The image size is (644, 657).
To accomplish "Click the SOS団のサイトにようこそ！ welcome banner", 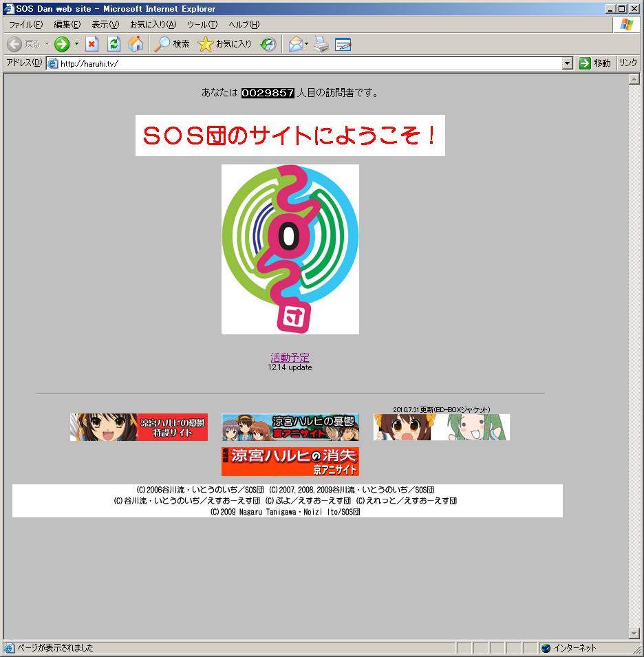I will click(x=290, y=136).
